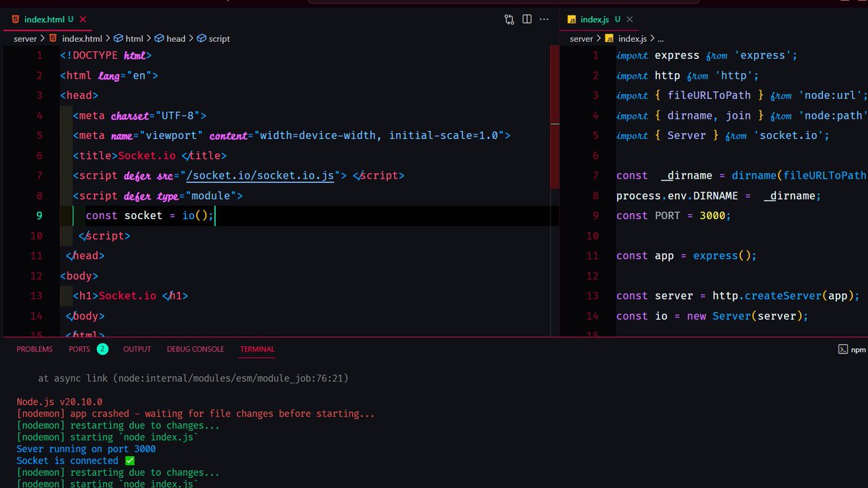
Task: Click the '<h1>Socket.io' line in index.html
Action: pyautogui.click(x=130, y=296)
